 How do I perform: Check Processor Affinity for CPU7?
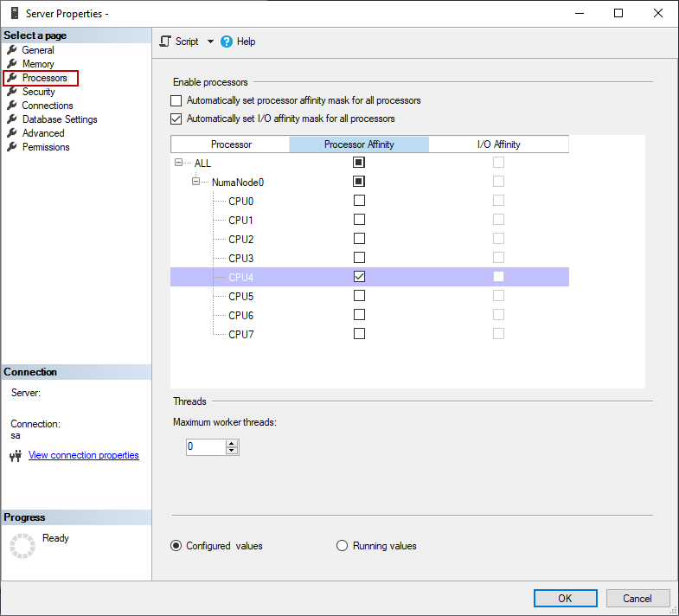coord(359,334)
